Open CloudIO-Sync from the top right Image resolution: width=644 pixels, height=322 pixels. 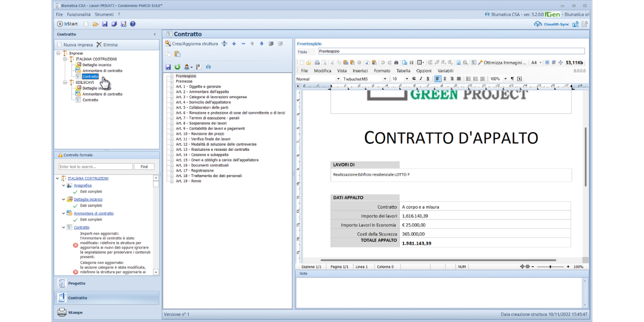click(x=552, y=24)
